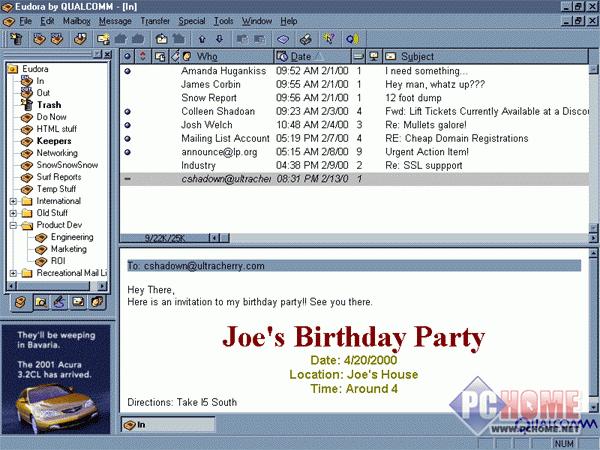The image size is (600, 450).
Task: Click the message list horizontal scroll left arrow
Action: 215,238
